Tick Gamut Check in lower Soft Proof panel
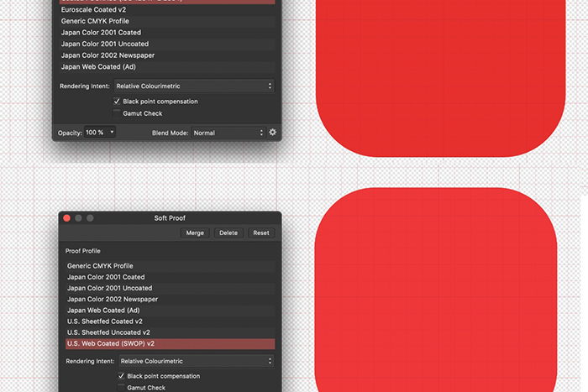 pyautogui.click(x=122, y=388)
